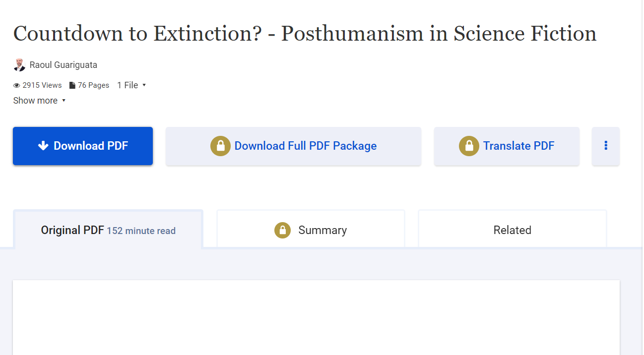
Task: Select the Original PDF tab
Action: (x=108, y=230)
